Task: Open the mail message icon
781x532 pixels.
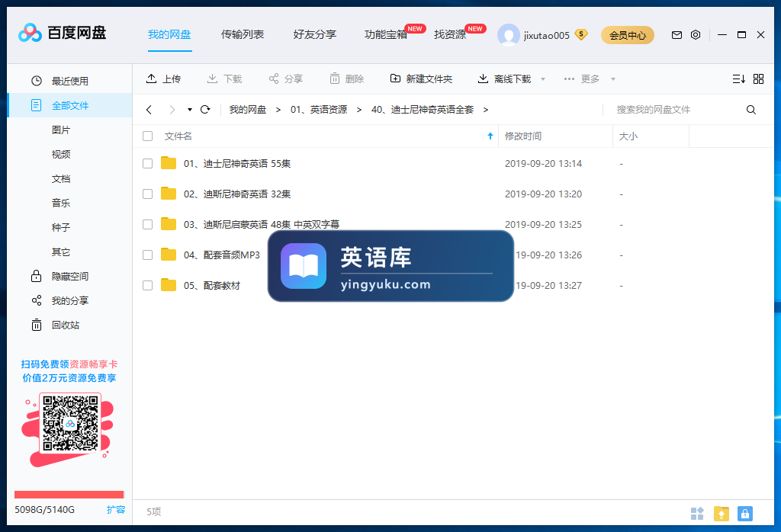Action: [x=677, y=35]
